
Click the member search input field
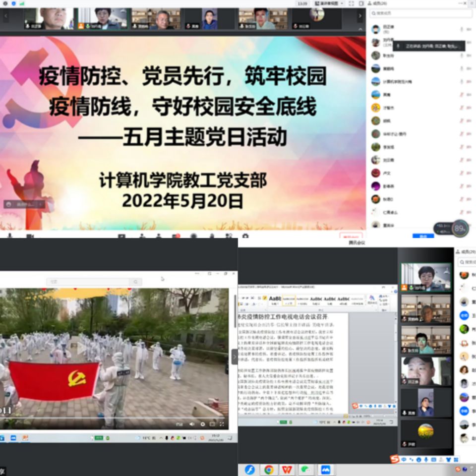coord(416,13)
